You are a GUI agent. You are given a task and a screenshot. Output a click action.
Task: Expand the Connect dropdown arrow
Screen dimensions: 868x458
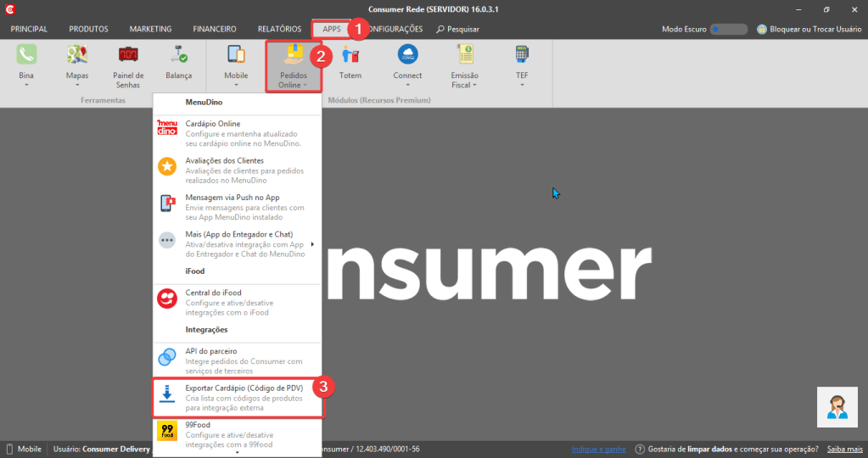coord(407,85)
